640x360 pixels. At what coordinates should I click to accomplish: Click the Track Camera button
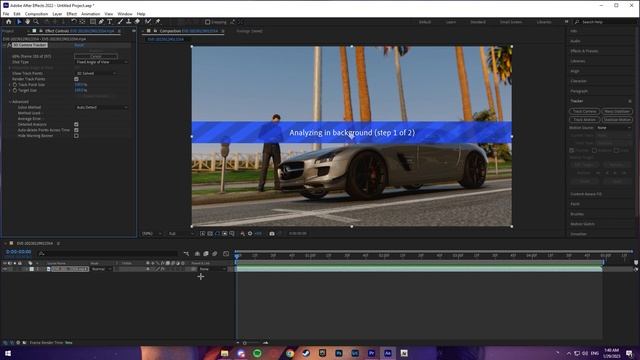584,111
